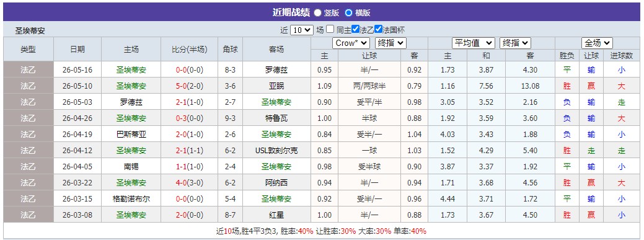Click the 类型 column header
The width and height of the screenshot is (644, 240).
(x=29, y=50)
